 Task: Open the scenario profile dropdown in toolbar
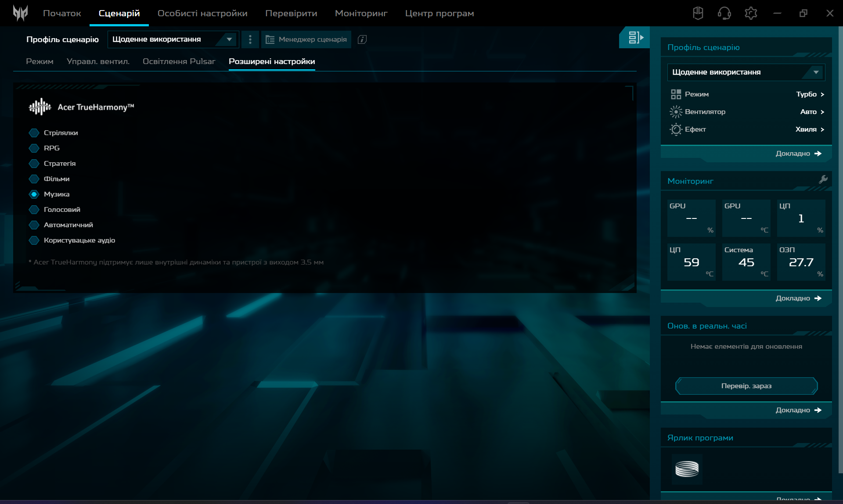point(173,39)
